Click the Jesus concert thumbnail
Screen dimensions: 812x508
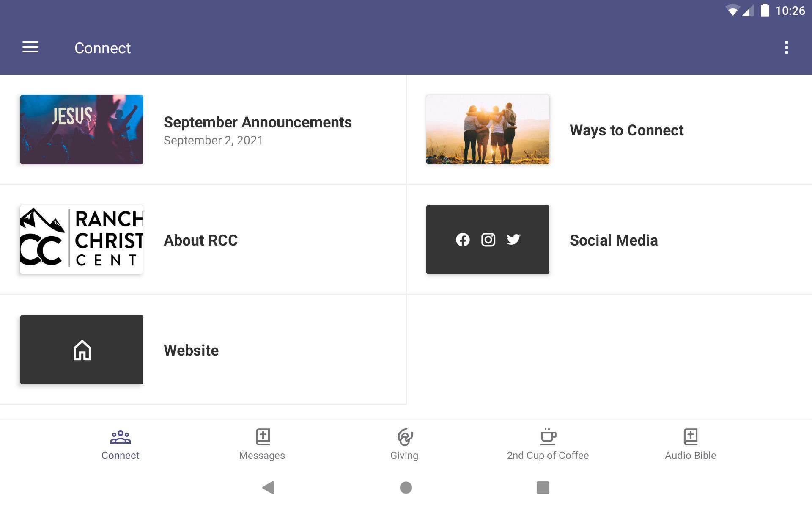(82, 130)
